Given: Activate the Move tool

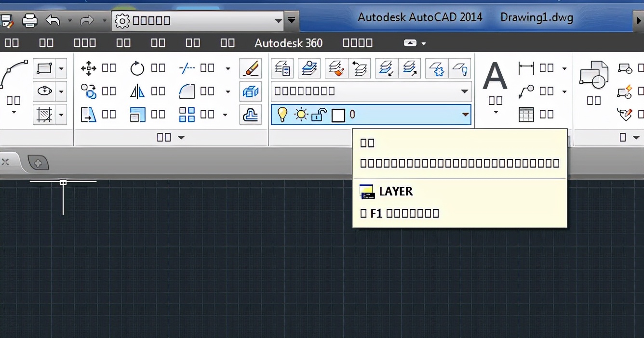Looking at the screenshot, I should tap(98, 68).
